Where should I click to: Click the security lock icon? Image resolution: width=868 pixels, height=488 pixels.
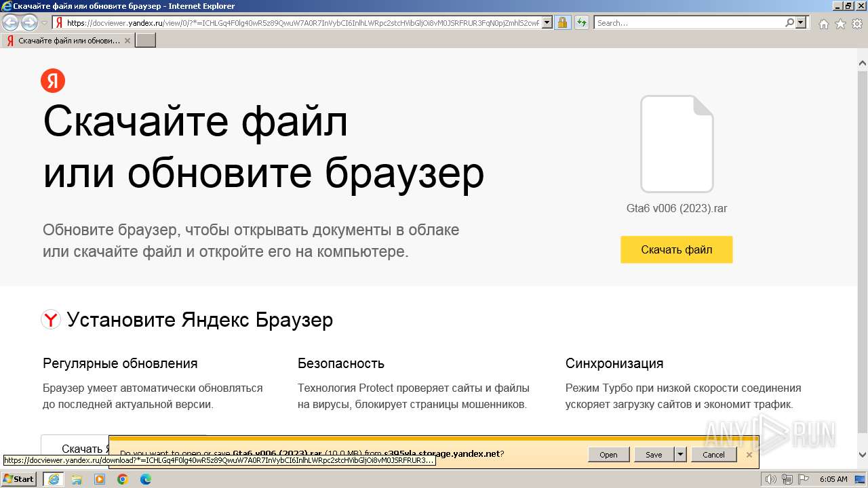[x=562, y=23]
